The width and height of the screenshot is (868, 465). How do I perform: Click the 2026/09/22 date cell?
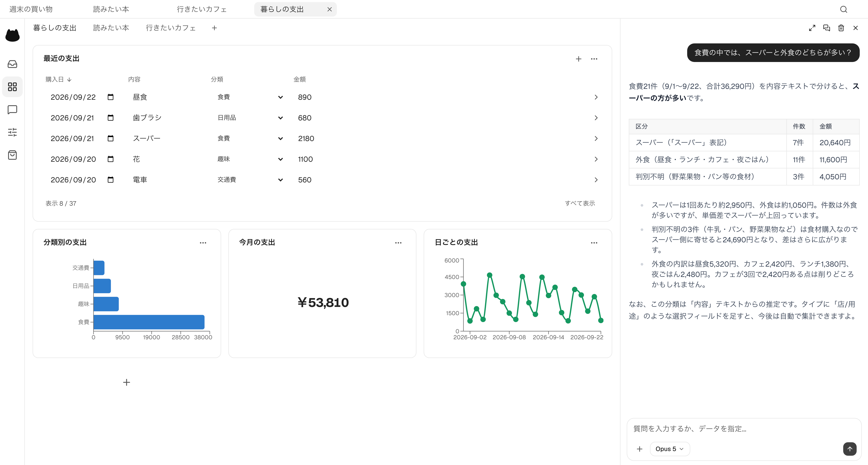click(x=73, y=97)
